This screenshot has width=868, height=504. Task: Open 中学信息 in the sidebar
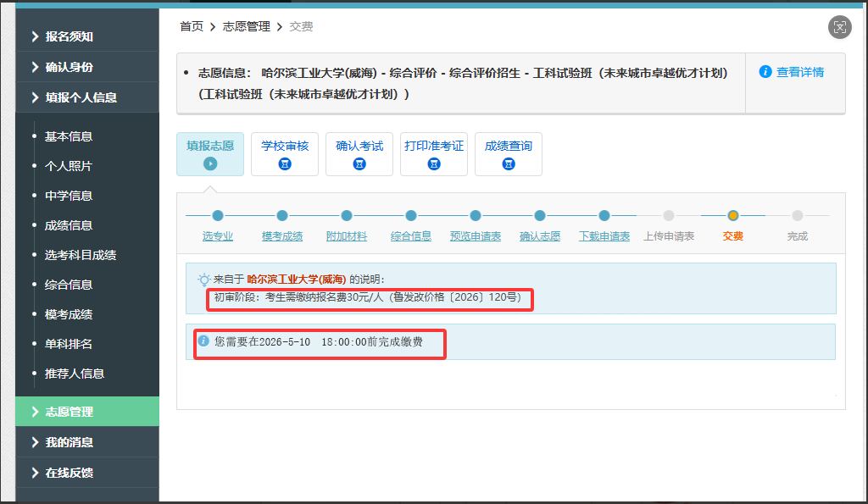point(68,196)
